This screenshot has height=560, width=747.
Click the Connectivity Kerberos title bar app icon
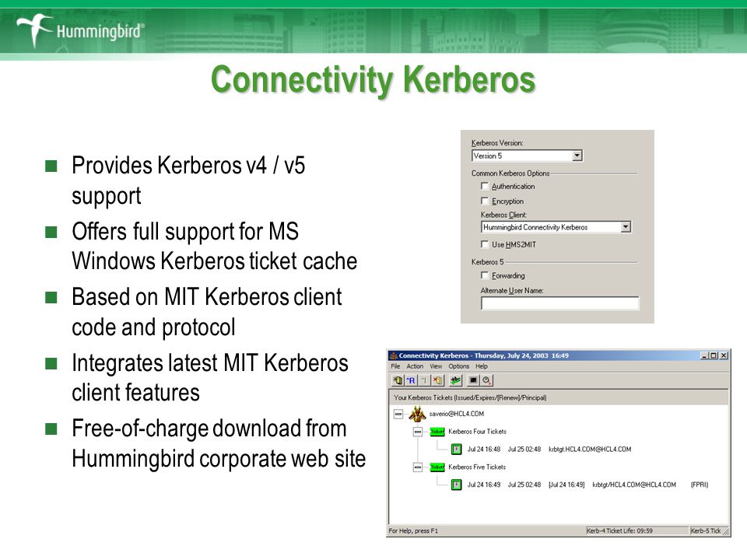click(394, 355)
